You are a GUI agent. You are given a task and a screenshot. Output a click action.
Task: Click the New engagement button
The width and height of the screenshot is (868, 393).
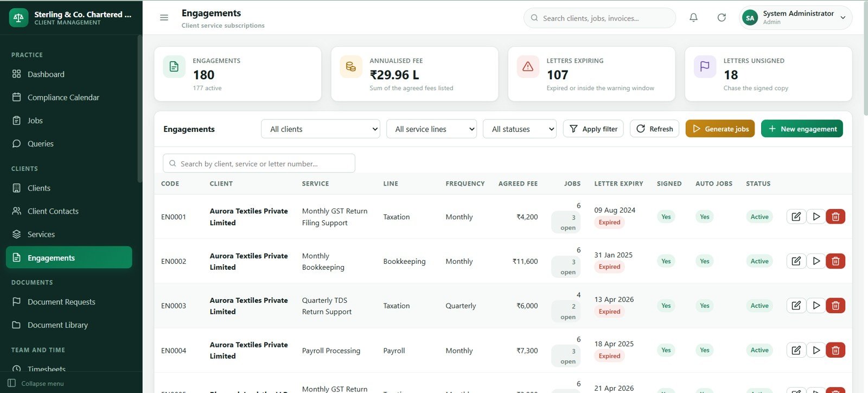click(802, 129)
